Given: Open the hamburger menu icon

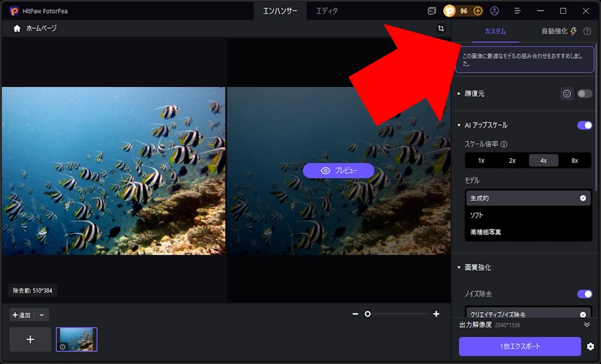Looking at the screenshot, I should pos(518,11).
